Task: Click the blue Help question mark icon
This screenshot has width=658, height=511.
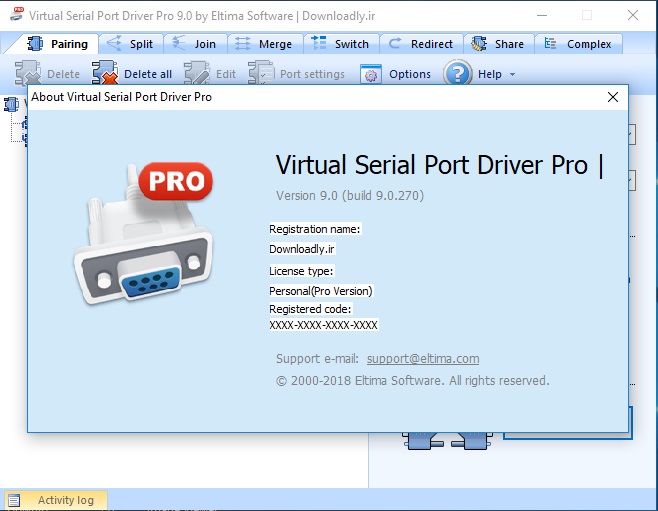Action: tap(457, 73)
